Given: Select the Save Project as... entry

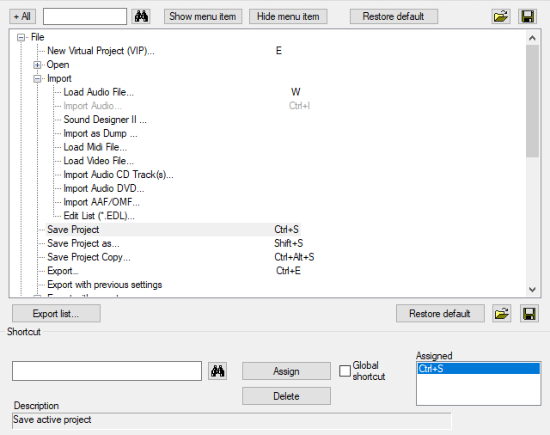Looking at the screenshot, I should [83, 243].
